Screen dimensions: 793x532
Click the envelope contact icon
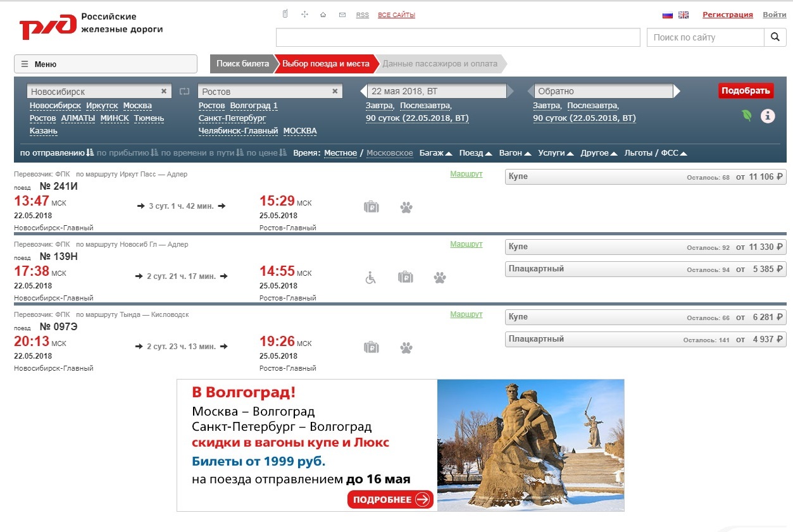click(x=342, y=15)
